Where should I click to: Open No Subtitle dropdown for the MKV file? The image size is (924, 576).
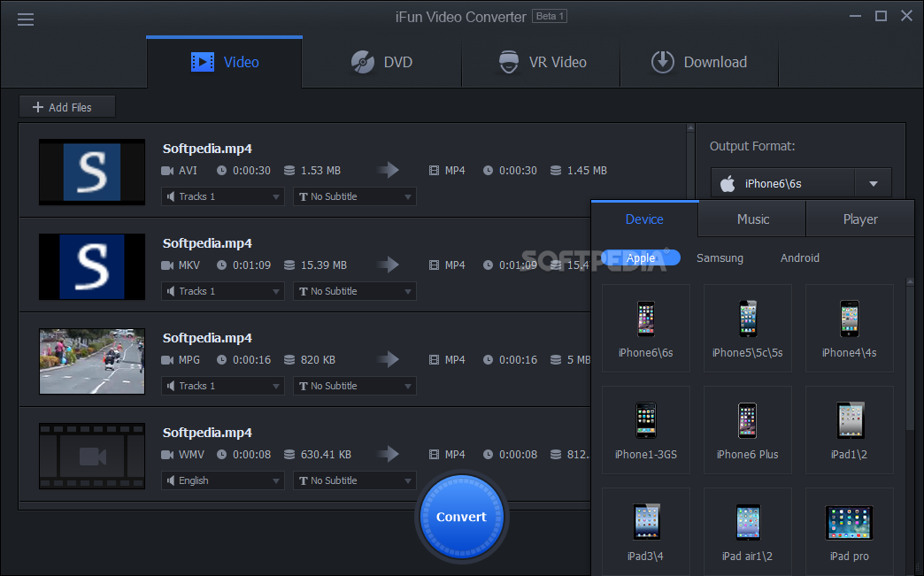coord(355,291)
